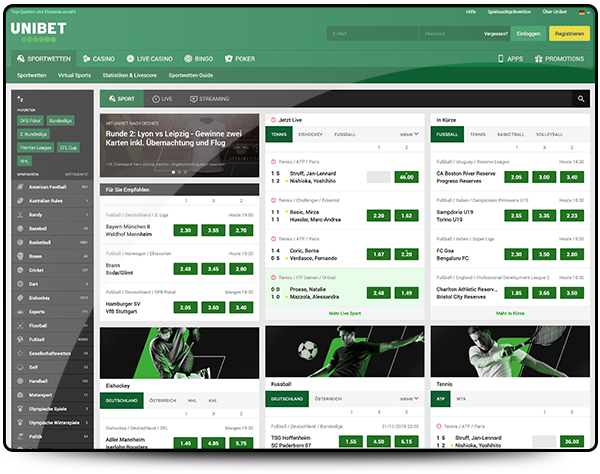600x474 pixels.
Task: Open the Bandy sport icon
Action: coord(20,215)
